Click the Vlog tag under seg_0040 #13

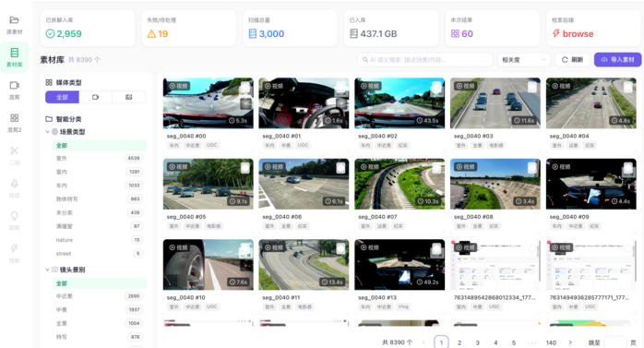(403, 306)
